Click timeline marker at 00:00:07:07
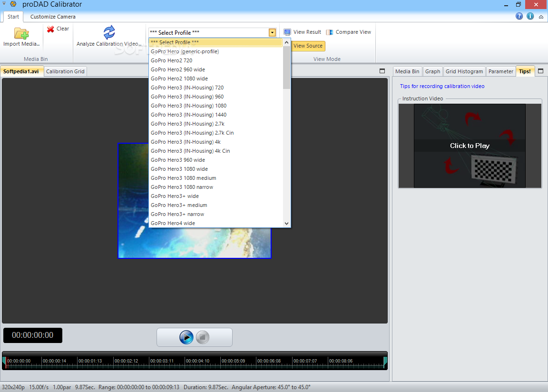The height and width of the screenshot is (392, 548). tap(305, 361)
